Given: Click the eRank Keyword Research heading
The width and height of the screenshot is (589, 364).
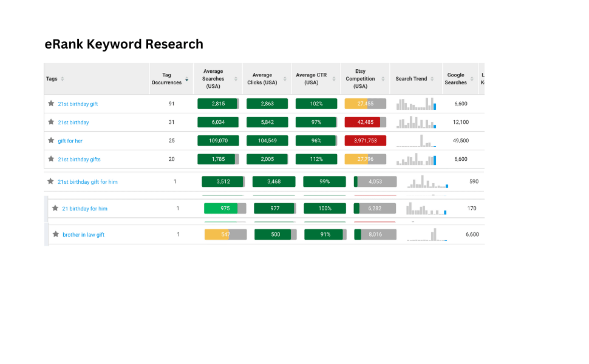Looking at the screenshot, I should pos(124,44).
